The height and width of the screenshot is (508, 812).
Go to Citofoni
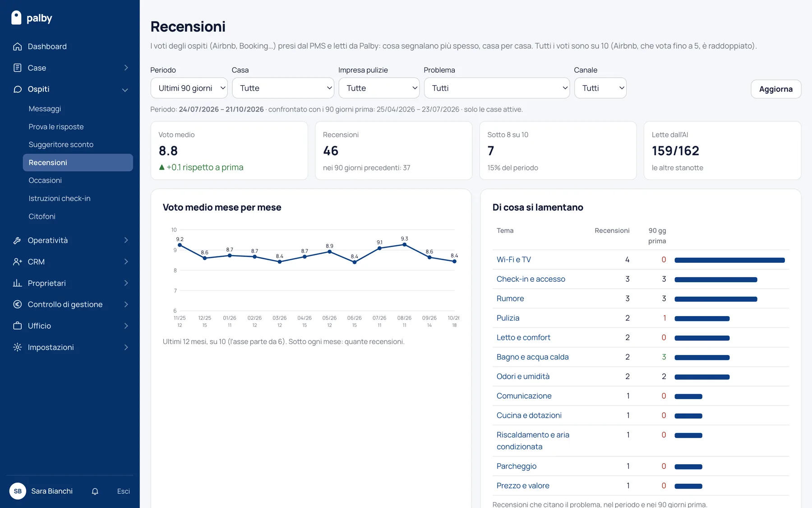(42, 216)
